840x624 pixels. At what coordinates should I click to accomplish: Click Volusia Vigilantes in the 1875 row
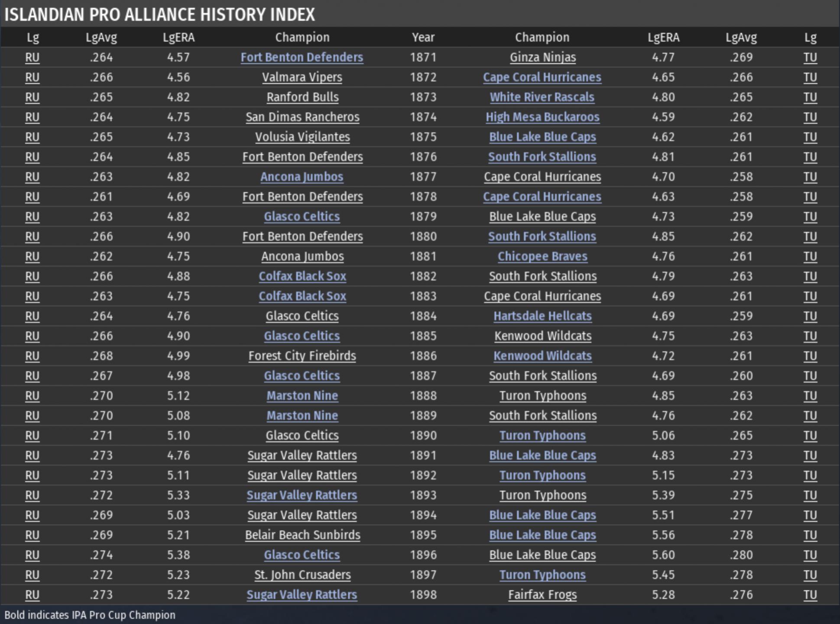click(x=302, y=137)
